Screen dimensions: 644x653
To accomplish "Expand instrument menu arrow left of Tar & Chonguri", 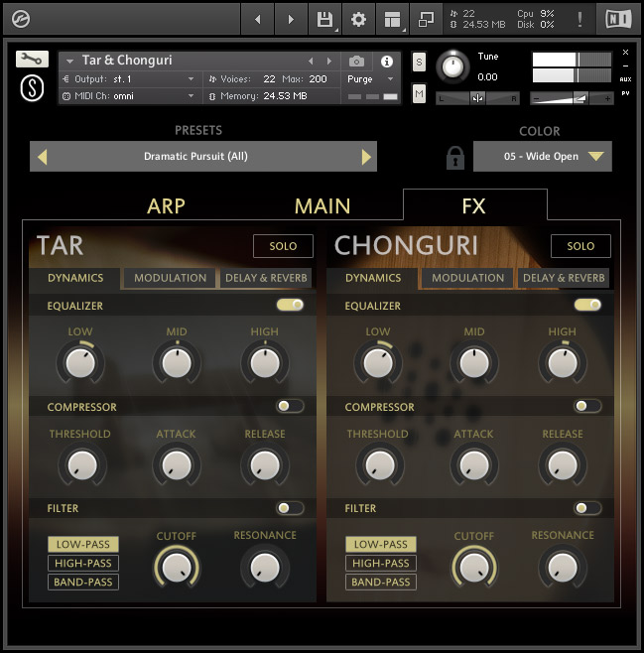I will point(69,62).
